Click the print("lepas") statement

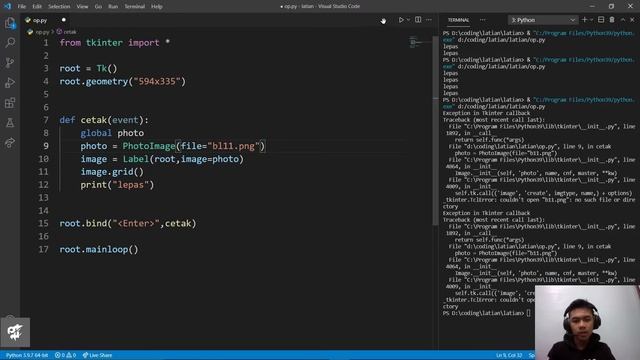(x=117, y=185)
